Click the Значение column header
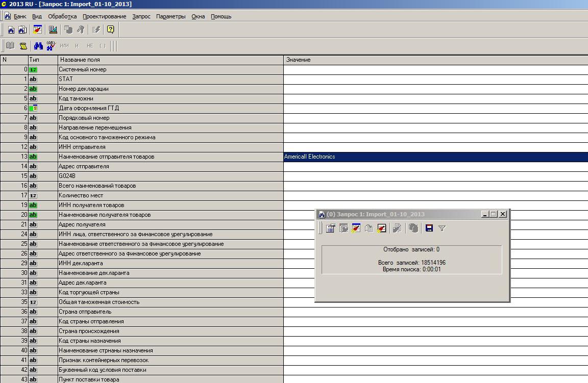This screenshot has width=588, height=383. coord(436,60)
